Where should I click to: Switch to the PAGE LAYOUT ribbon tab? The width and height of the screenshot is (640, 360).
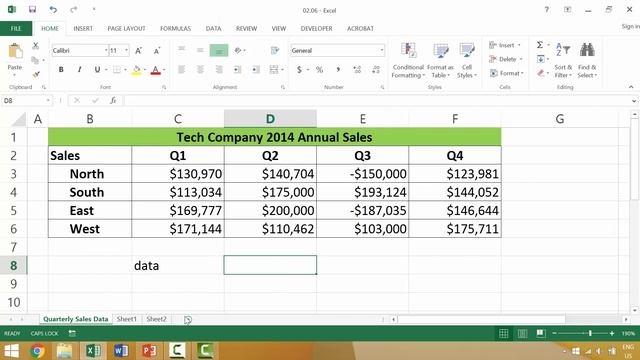pos(126,29)
